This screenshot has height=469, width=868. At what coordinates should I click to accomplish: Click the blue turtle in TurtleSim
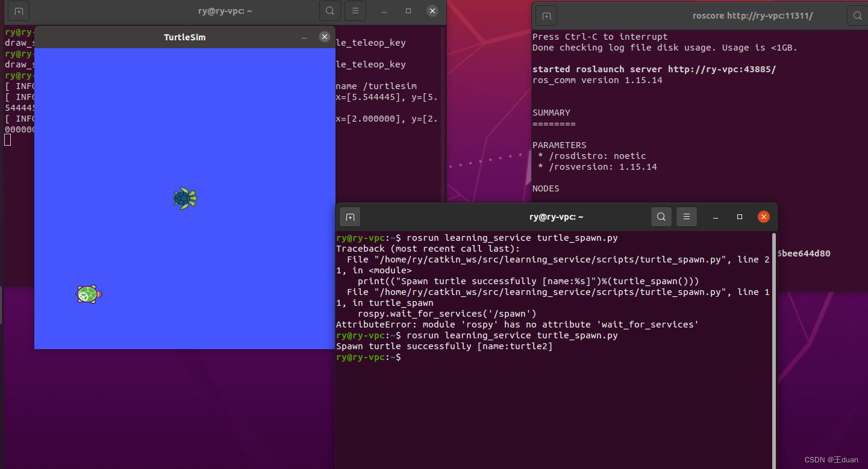coord(185,198)
